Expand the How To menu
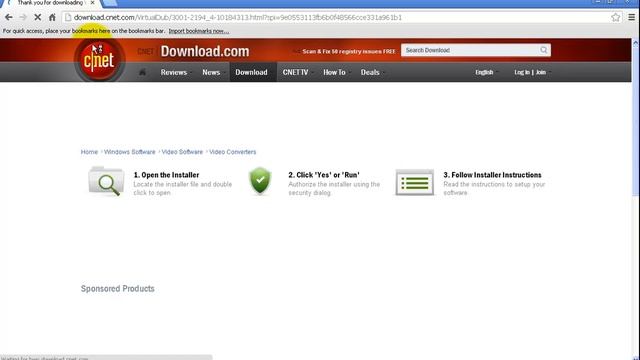This screenshot has height=360, width=640. [x=336, y=72]
